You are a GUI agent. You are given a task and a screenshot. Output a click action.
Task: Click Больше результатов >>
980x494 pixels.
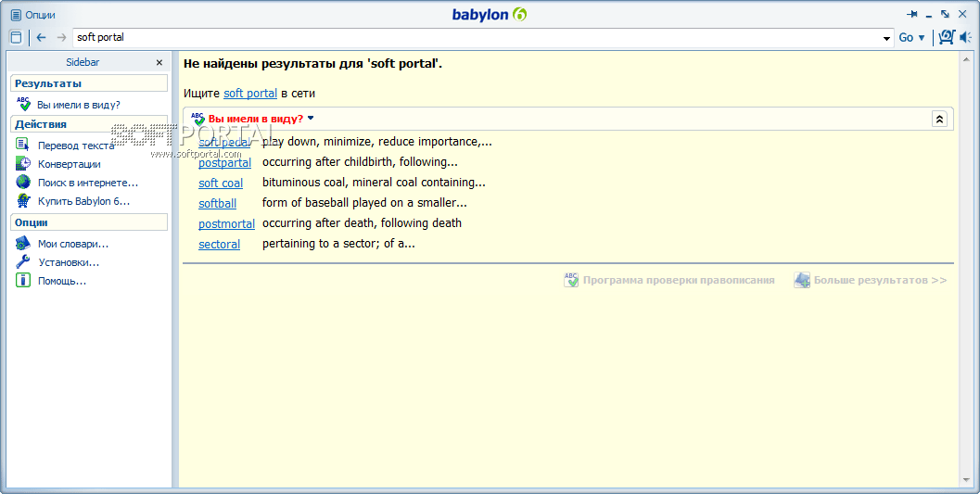[880, 281]
